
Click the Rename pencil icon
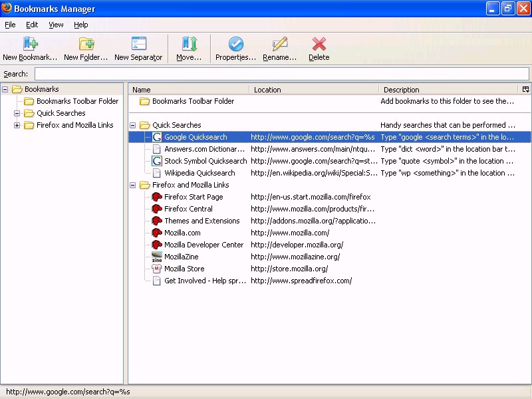click(x=280, y=44)
